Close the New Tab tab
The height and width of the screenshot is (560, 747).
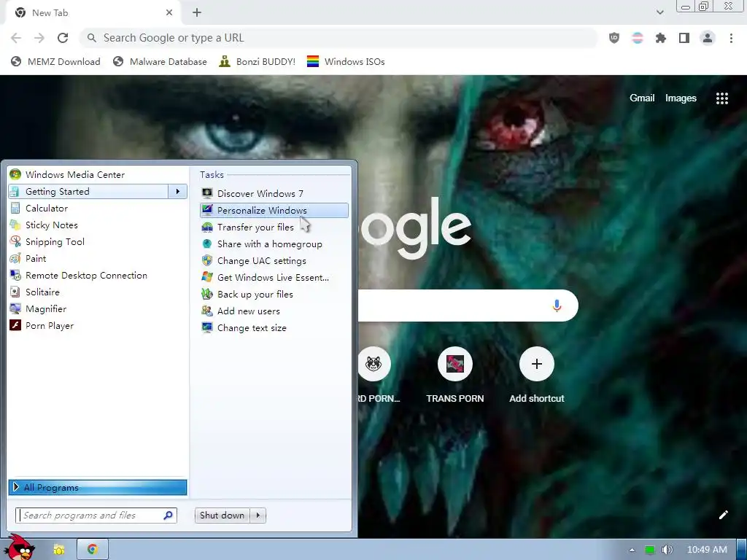coord(169,13)
